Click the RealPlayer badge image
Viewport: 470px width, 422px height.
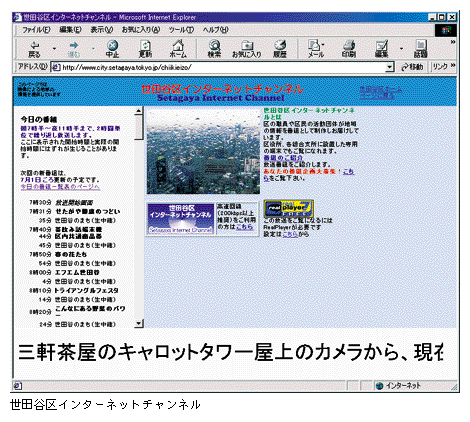pyautogui.click(x=289, y=208)
